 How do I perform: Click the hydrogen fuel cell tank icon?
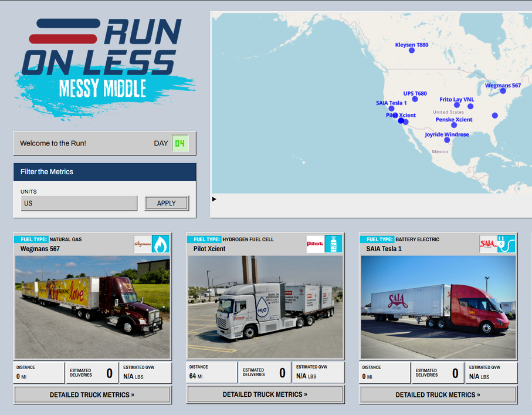coord(334,244)
